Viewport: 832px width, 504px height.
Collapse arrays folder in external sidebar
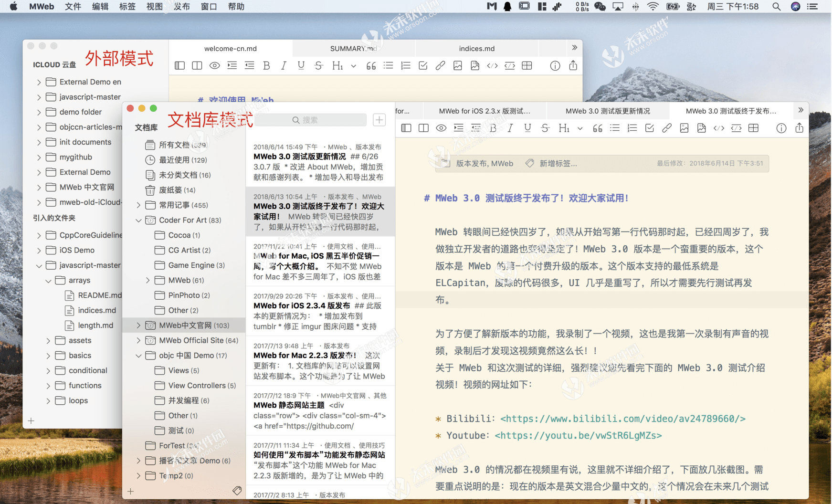tap(48, 281)
